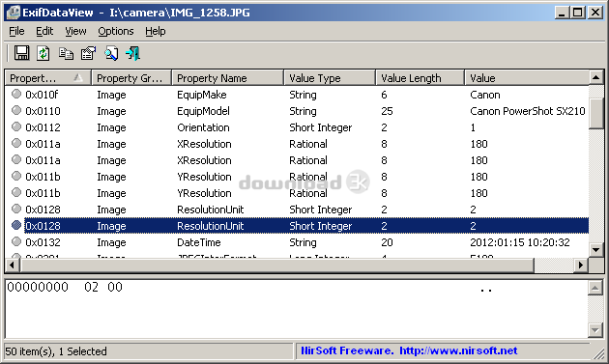
Task: Open the Properties toolbar icon
Action: 88,53
